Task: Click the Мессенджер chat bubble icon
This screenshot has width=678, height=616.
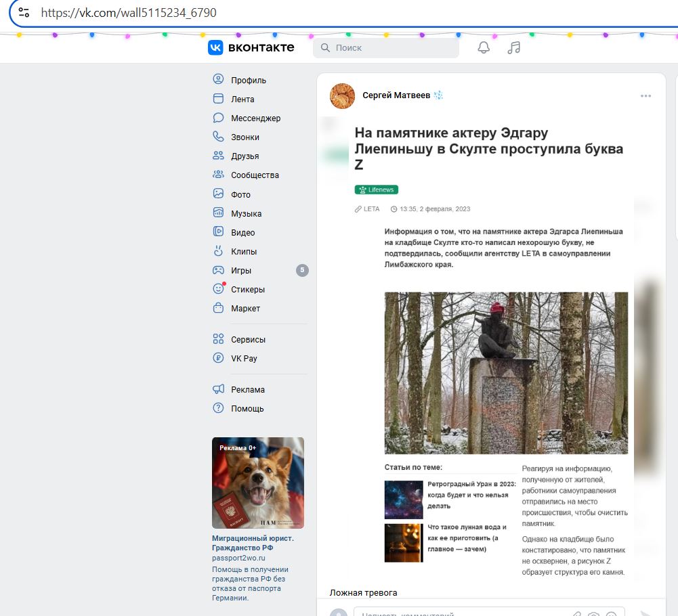Action: pyautogui.click(x=218, y=118)
